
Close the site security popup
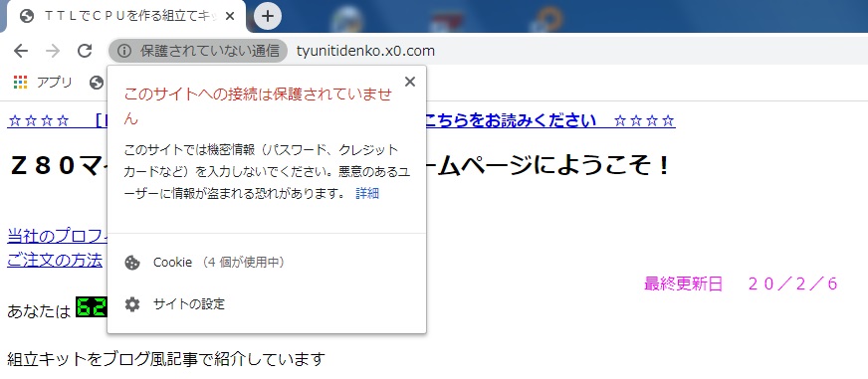[x=410, y=82]
